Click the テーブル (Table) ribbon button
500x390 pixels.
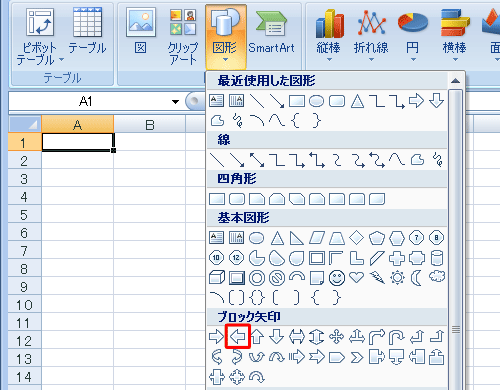[87, 31]
